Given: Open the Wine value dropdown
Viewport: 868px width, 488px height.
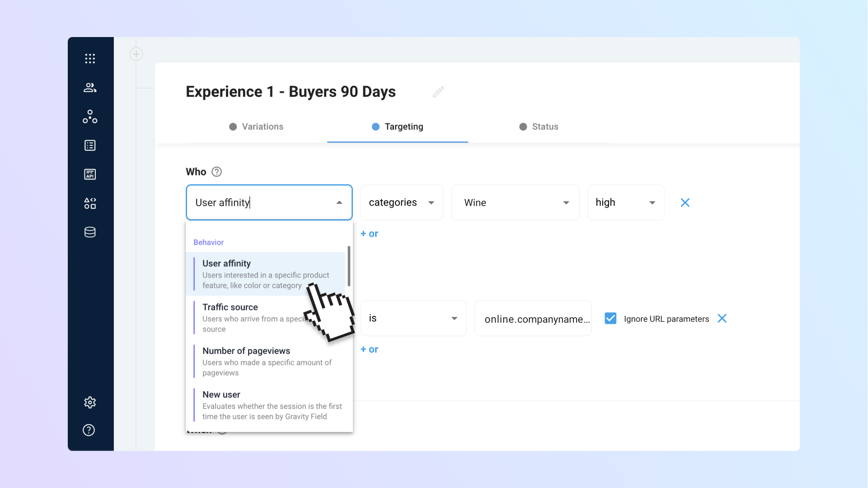Looking at the screenshot, I should point(515,202).
